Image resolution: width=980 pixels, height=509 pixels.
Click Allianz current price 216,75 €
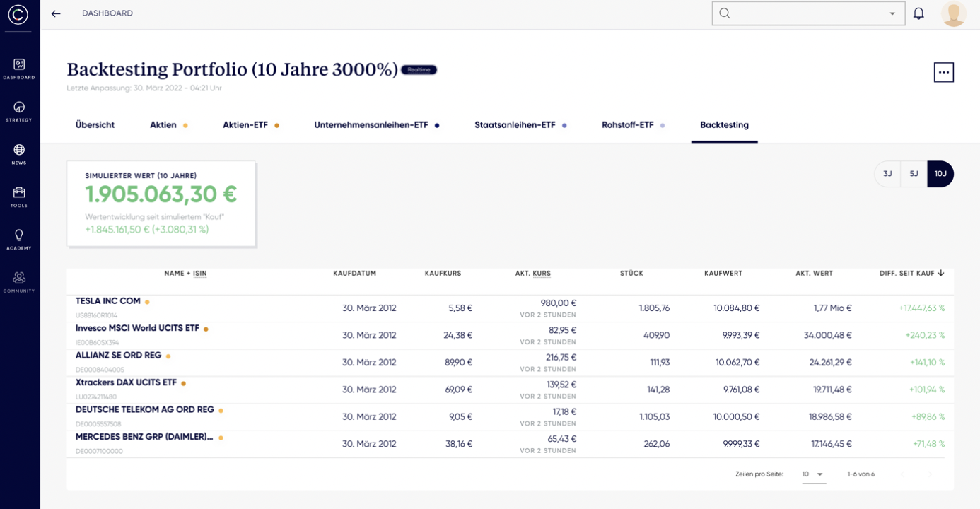coord(561,358)
